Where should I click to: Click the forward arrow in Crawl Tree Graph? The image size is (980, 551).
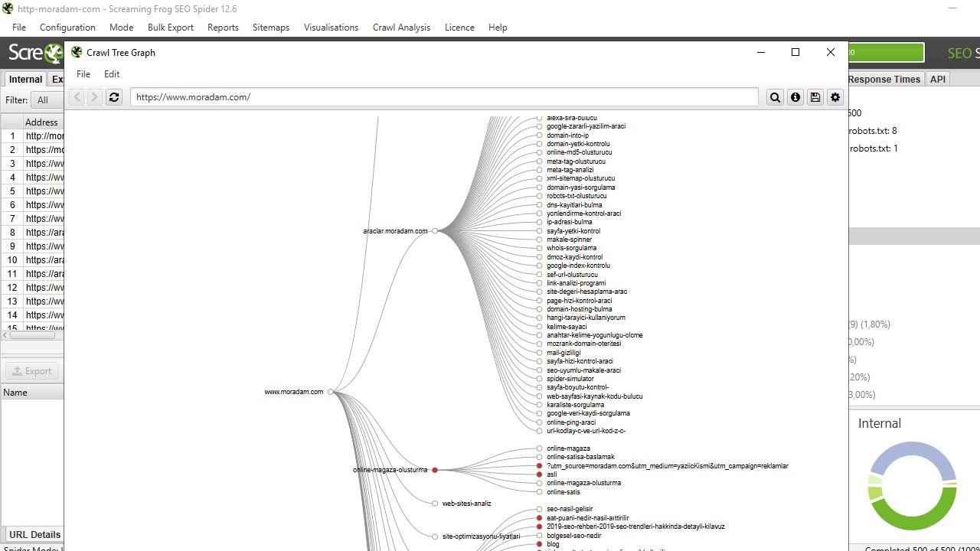tap(94, 97)
